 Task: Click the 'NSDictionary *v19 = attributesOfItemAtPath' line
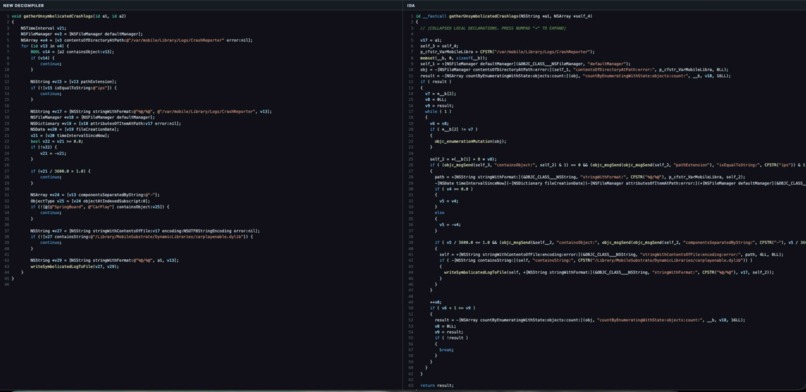(x=105, y=123)
